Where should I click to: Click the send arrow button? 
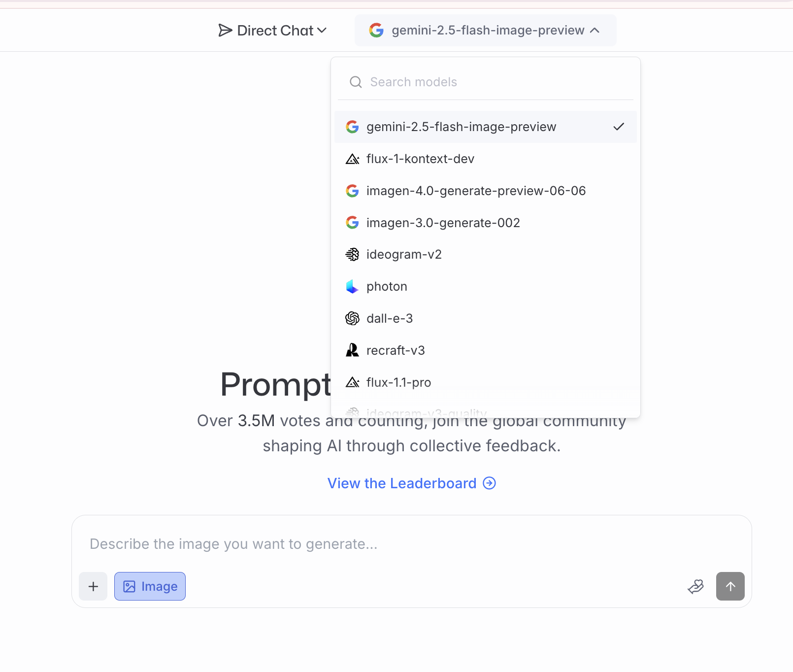(730, 586)
